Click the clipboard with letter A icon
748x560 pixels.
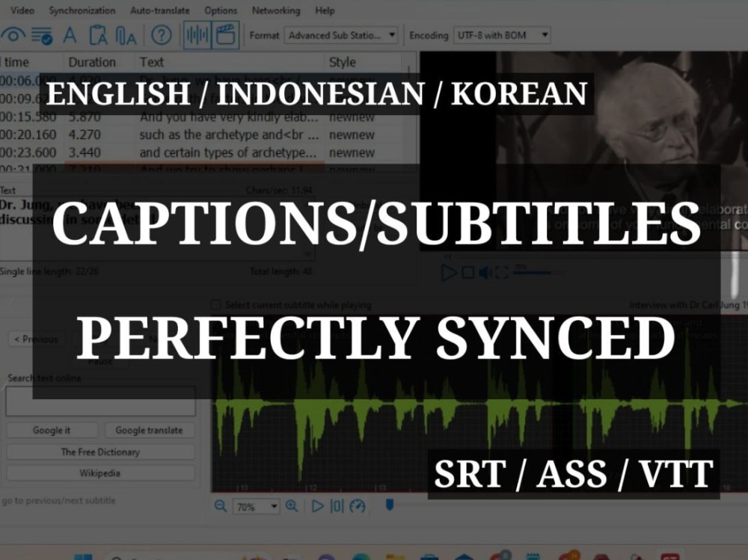pyautogui.click(x=98, y=35)
